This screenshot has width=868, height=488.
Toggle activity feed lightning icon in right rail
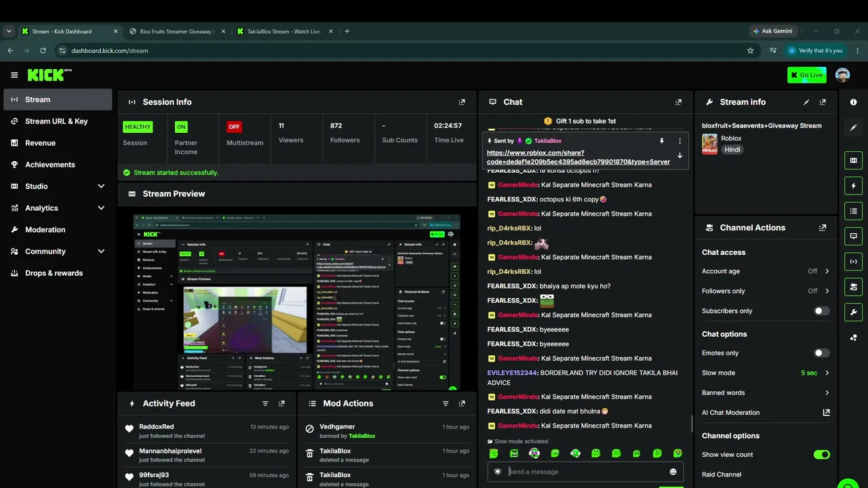point(853,186)
